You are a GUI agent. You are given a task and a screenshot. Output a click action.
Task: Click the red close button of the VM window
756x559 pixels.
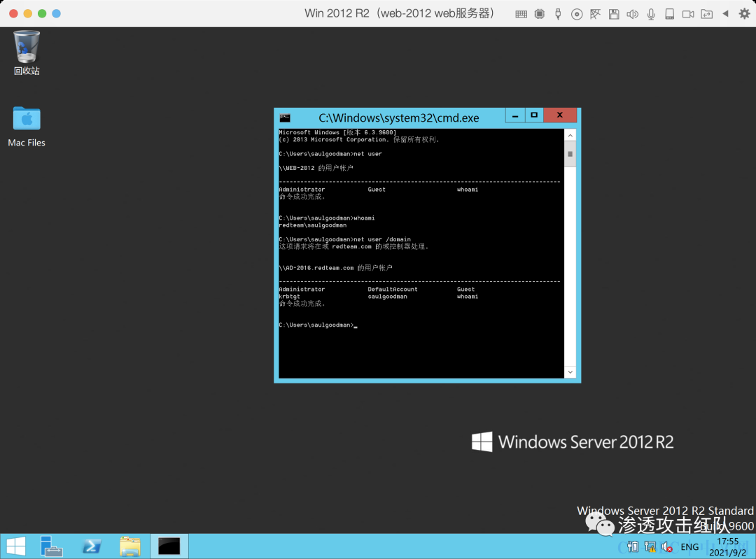[13, 13]
